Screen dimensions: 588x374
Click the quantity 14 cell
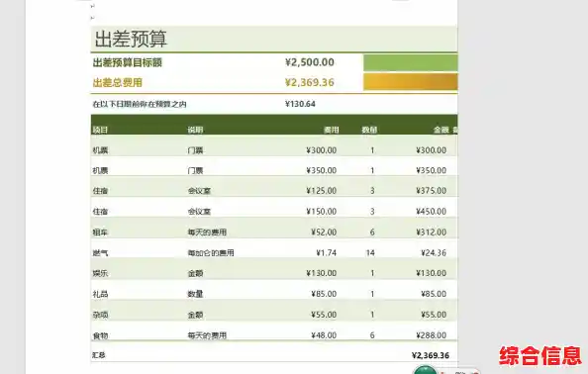coord(370,253)
